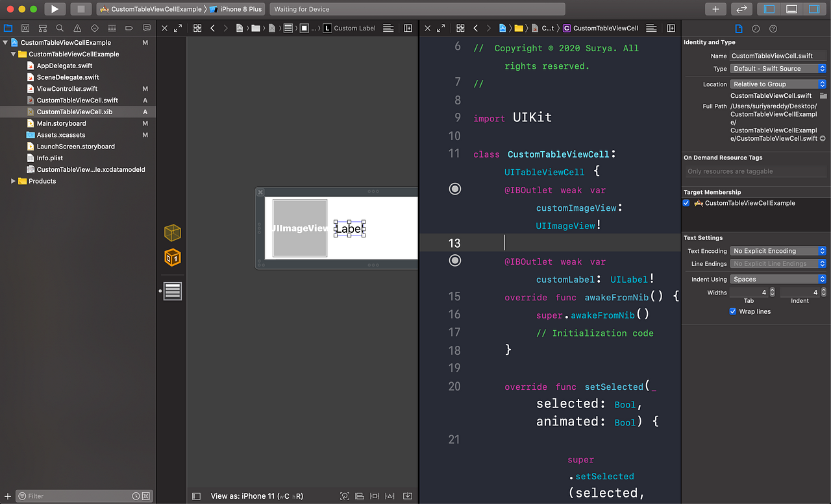The image size is (831, 504).
Task: Click the Add Editor split icon
Action: click(x=408, y=28)
